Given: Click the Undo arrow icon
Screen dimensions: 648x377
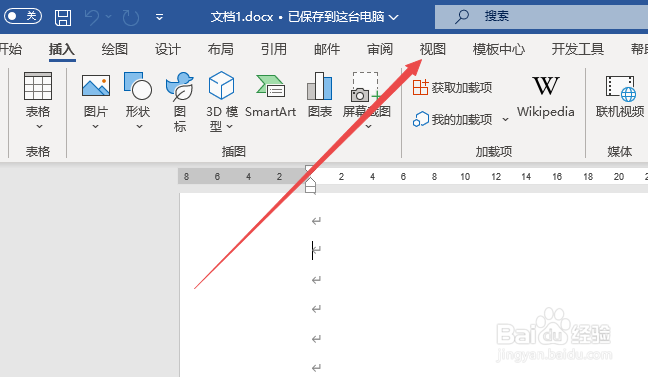Looking at the screenshot, I should point(92,17).
